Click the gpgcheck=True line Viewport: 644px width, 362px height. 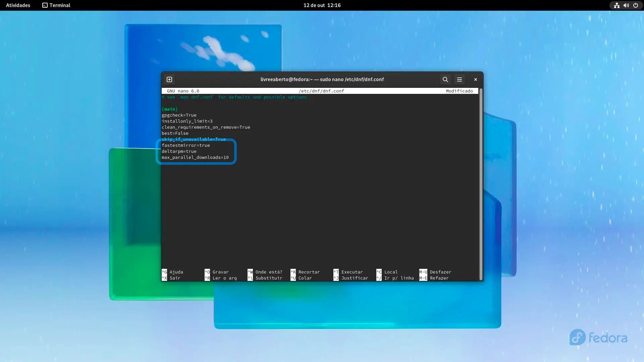tap(179, 115)
